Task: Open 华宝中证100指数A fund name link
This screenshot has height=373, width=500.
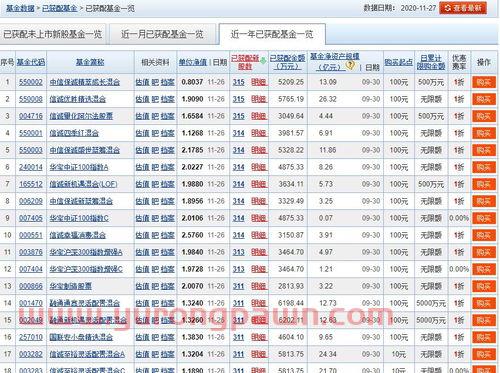Action: [x=79, y=167]
